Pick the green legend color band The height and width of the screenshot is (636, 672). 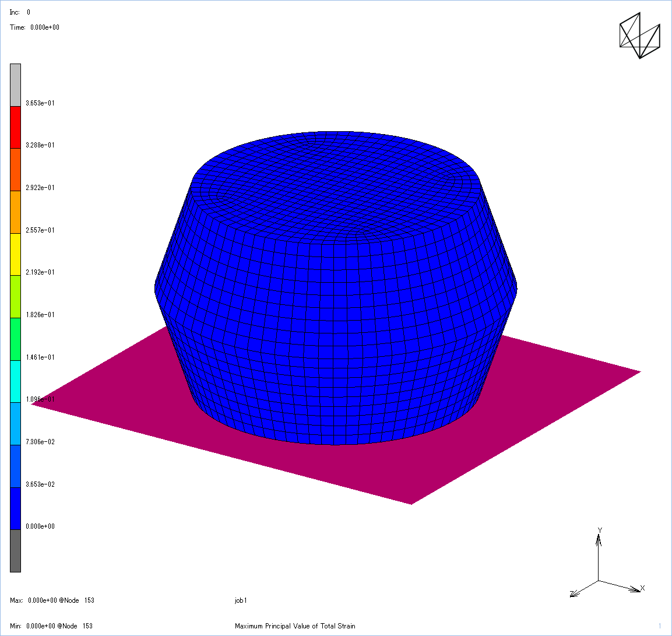[x=15, y=339]
